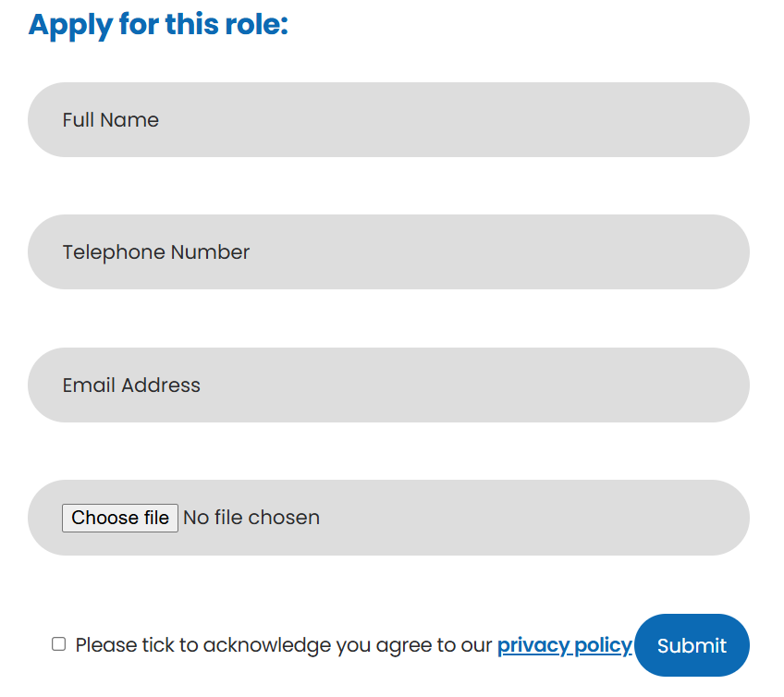Viewport: 784px width, 697px height.
Task: Click the 'Full Name' placeholder text
Action: [x=111, y=120]
